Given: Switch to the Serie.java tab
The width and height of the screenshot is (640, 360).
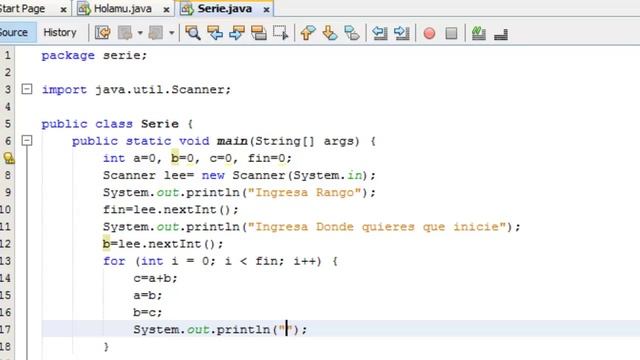Looking at the screenshot, I should [224, 9].
